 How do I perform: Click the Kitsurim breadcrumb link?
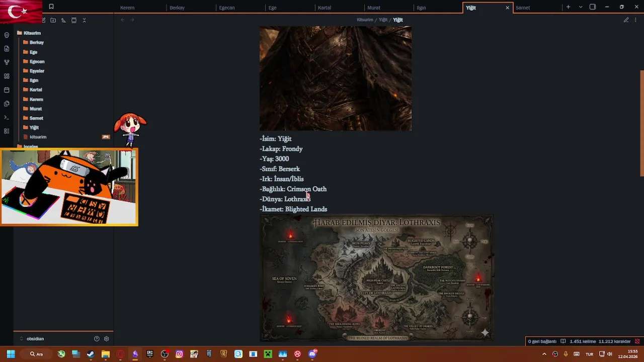365,20
